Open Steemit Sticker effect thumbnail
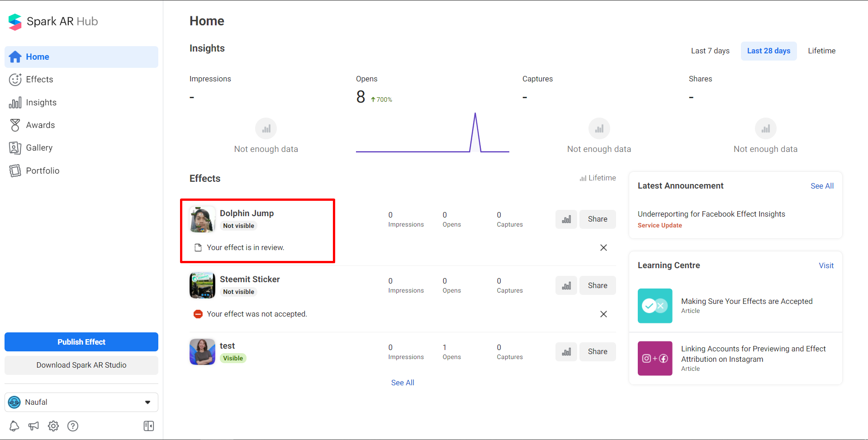The image size is (868, 440). point(202,285)
